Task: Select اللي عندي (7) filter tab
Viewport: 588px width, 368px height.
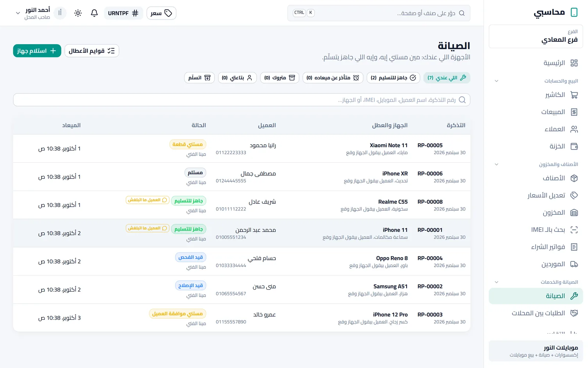Action: coord(447,78)
